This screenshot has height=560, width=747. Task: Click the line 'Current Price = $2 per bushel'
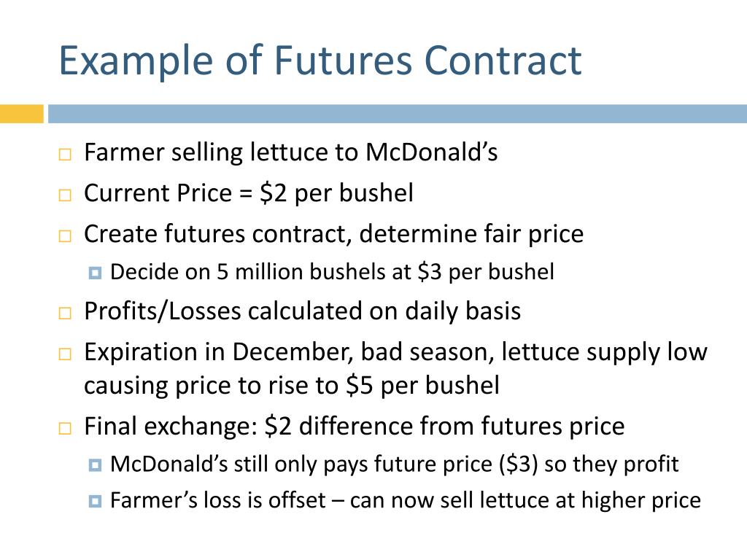(249, 194)
